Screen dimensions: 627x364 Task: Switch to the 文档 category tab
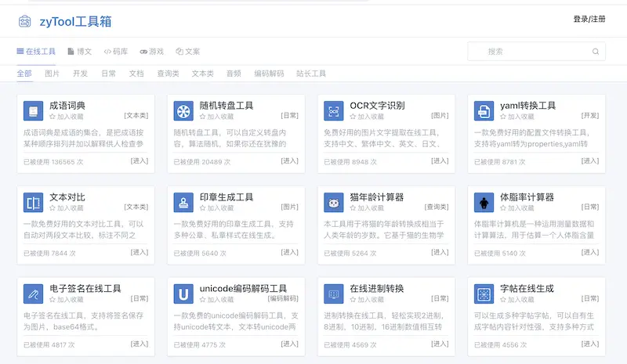[x=136, y=74]
